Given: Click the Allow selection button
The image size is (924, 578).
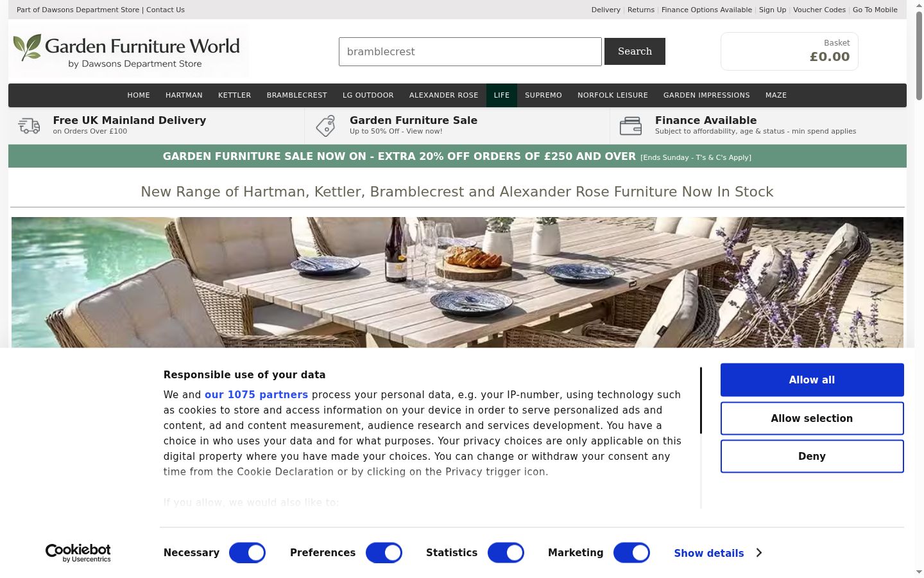Looking at the screenshot, I should point(812,418).
